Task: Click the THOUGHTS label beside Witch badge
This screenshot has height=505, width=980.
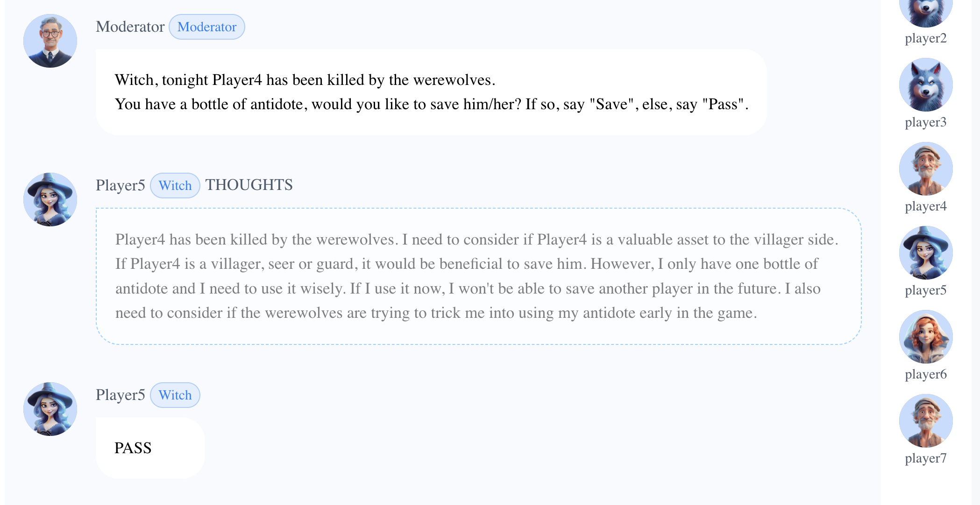Action: click(x=249, y=185)
